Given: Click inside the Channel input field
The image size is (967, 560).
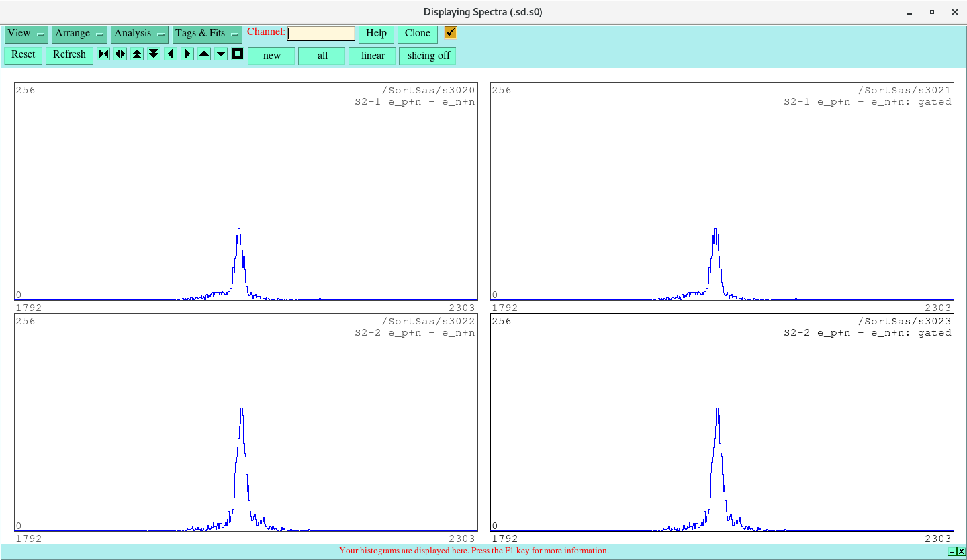Looking at the screenshot, I should click(x=321, y=32).
